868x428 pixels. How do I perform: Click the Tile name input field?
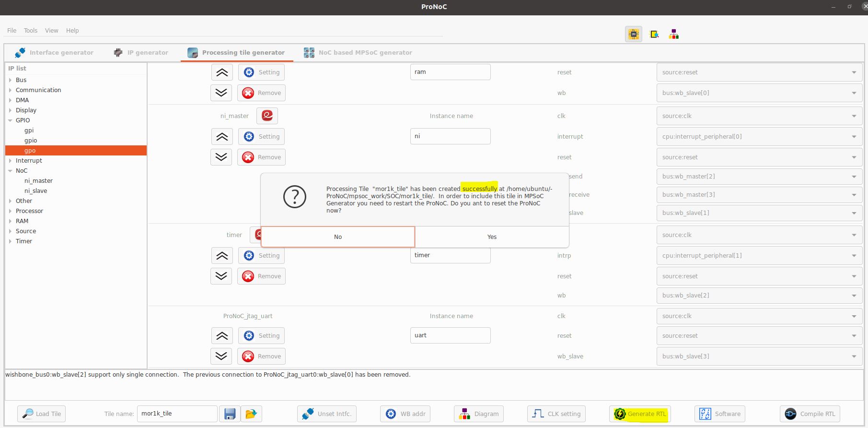177,414
